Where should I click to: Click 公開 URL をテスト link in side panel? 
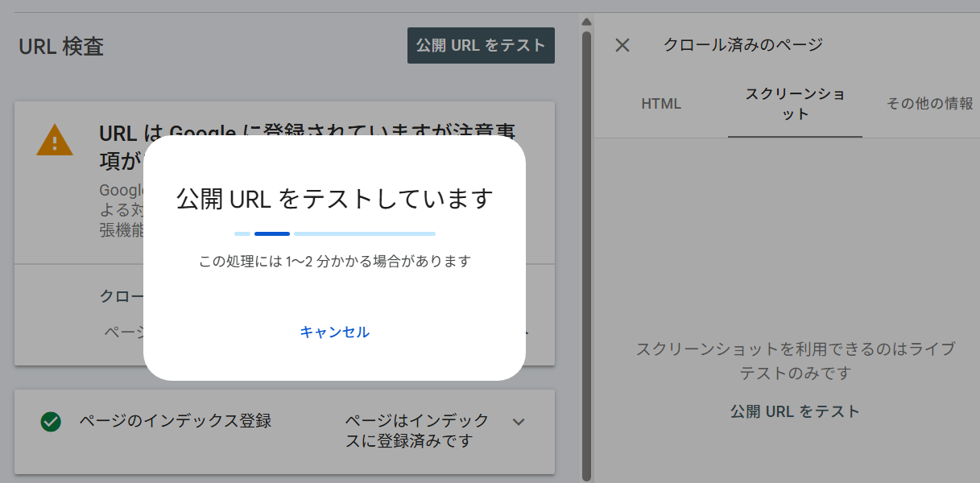point(795,411)
